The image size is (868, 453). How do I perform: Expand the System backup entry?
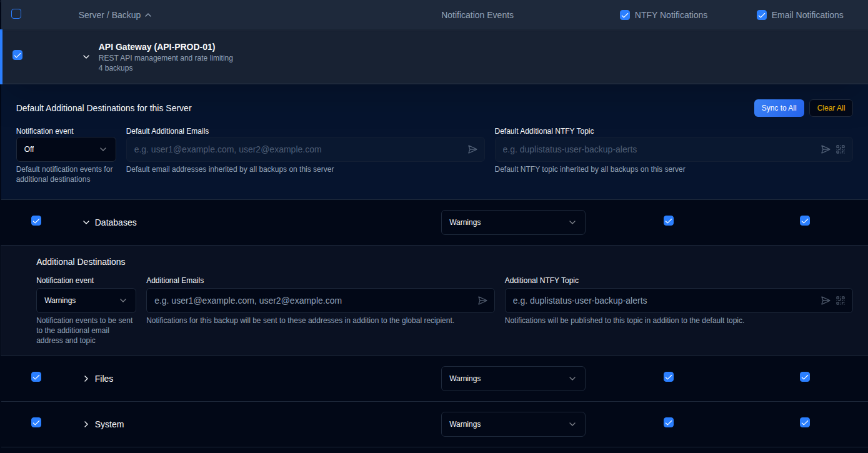click(86, 424)
